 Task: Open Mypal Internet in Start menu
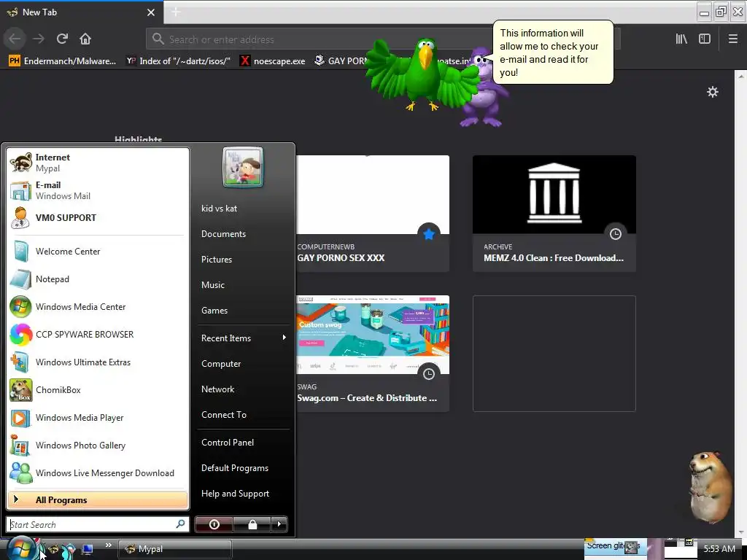coord(98,163)
